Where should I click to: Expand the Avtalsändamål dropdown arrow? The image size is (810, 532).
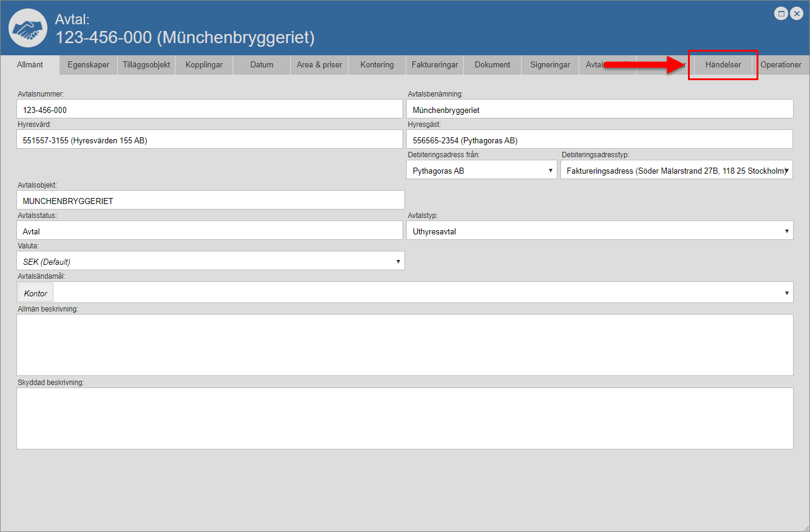point(787,293)
